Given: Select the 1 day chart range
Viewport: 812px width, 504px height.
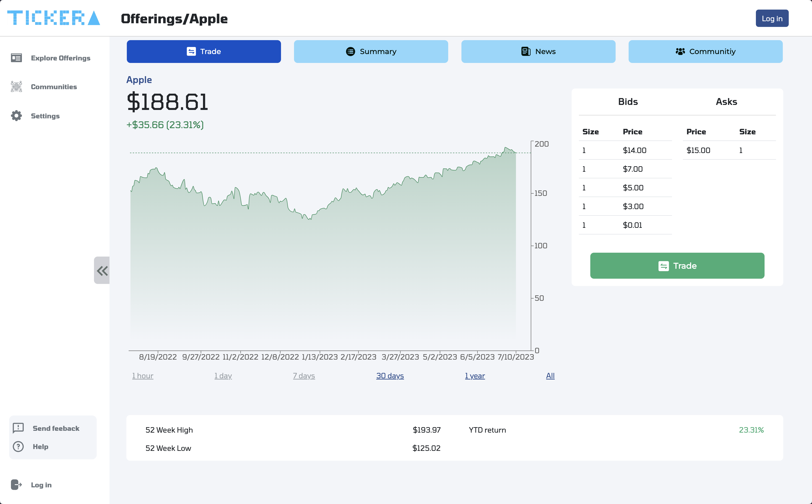Looking at the screenshot, I should (x=223, y=376).
